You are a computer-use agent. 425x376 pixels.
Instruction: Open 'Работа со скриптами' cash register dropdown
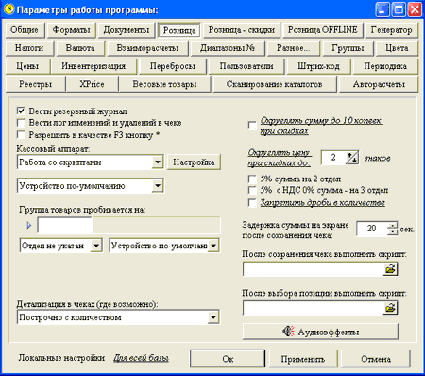[x=158, y=162]
